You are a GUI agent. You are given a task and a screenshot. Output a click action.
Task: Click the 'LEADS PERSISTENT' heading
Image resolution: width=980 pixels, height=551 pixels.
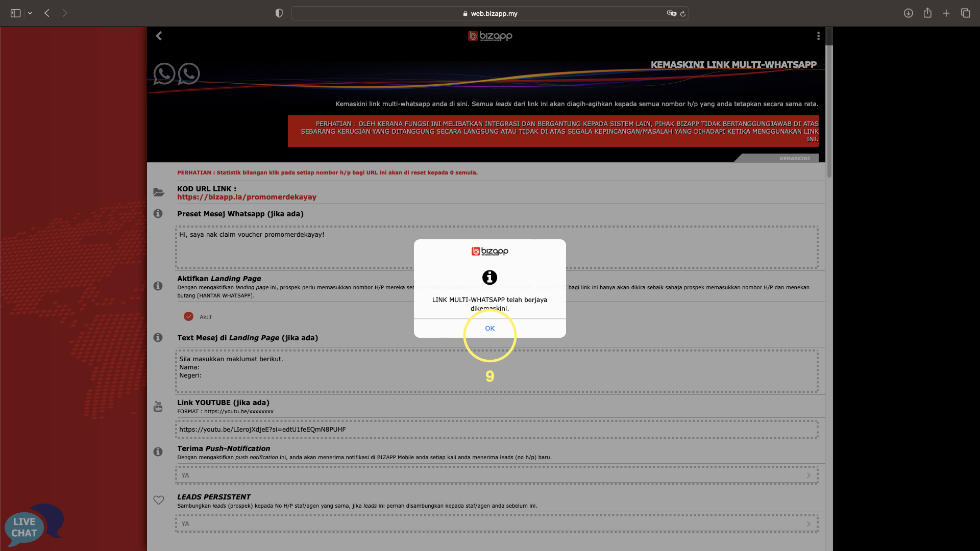pos(214,497)
